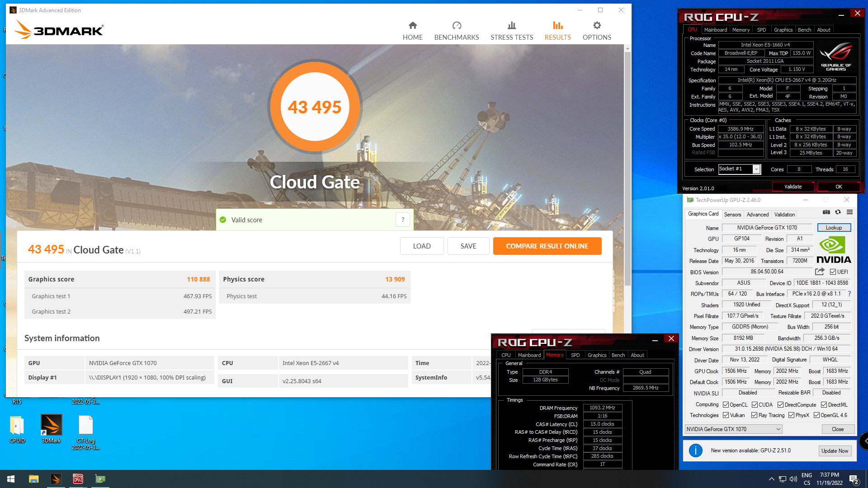Open the RESULTS bar chart icon
This screenshot has width=868, height=488.
coord(557,25)
